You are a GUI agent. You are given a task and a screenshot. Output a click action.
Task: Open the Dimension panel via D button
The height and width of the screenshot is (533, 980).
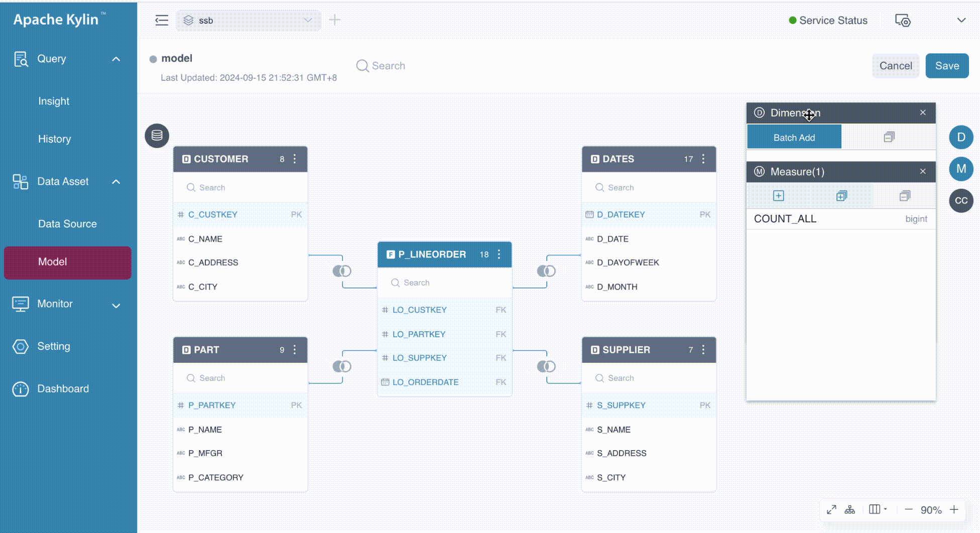pos(961,137)
